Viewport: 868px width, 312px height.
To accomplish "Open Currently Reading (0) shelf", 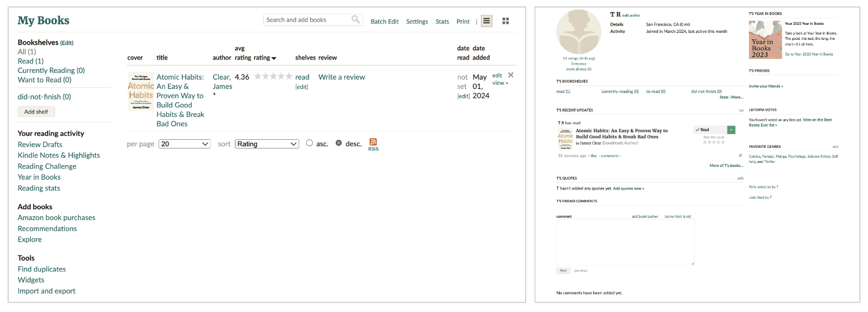I will coord(51,70).
